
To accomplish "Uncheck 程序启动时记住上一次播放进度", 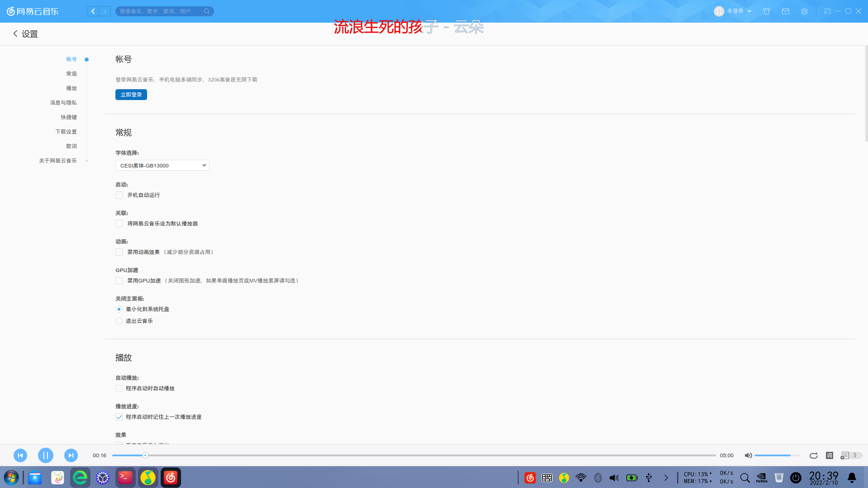I will pyautogui.click(x=119, y=417).
